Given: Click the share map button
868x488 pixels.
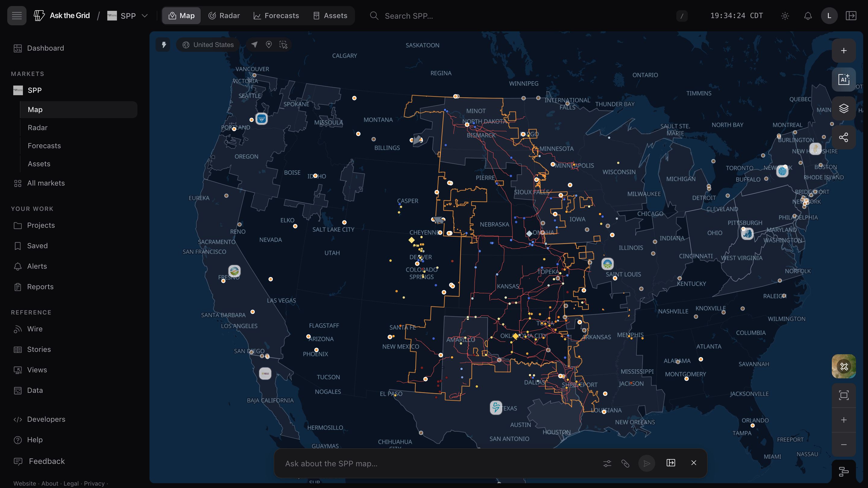Looking at the screenshot, I should (844, 137).
